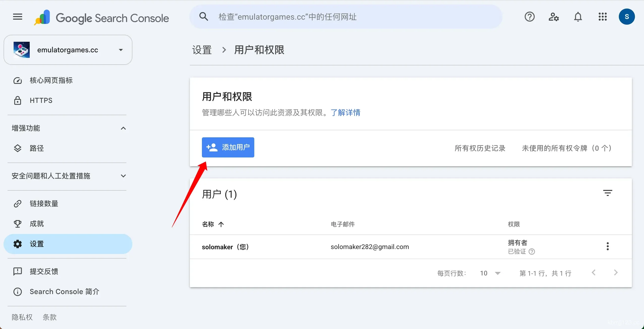The height and width of the screenshot is (329, 644).
Task: Collapse the 增强功能 section
Action: pyautogui.click(x=123, y=128)
